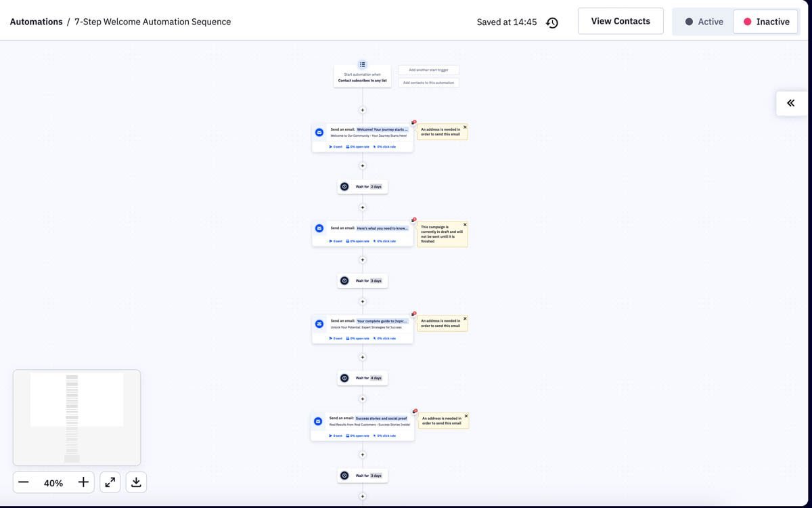812x508 pixels.
Task: Set automation status to Active
Action: (x=703, y=22)
